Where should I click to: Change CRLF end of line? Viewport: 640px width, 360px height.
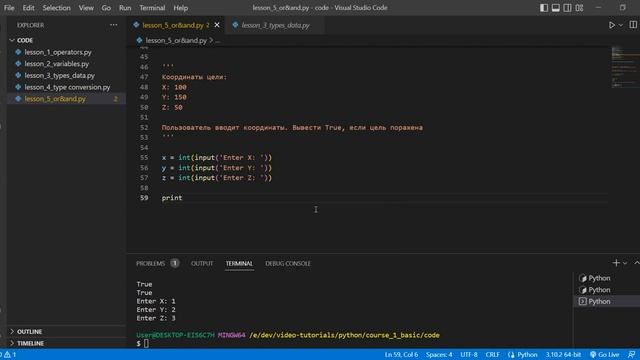pyautogui.click(x=492, y=355)
